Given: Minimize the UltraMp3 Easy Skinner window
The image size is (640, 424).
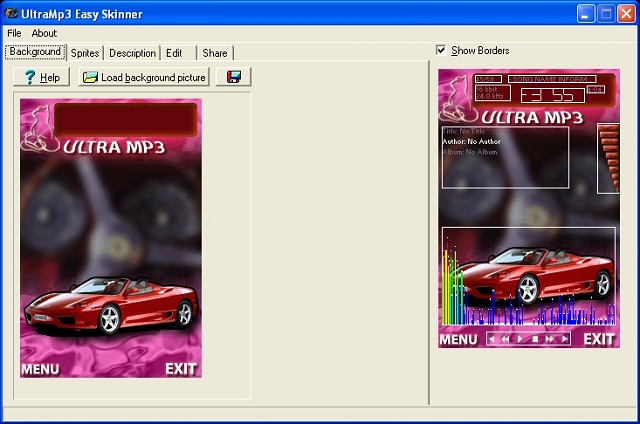Looking at the screenshot, I should click(x=586, y=14).
